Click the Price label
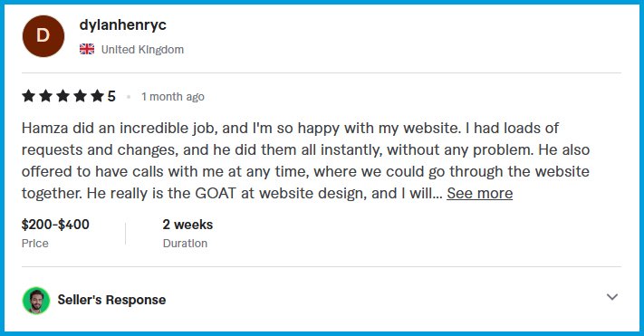644x336 pixels. [35, 243]
